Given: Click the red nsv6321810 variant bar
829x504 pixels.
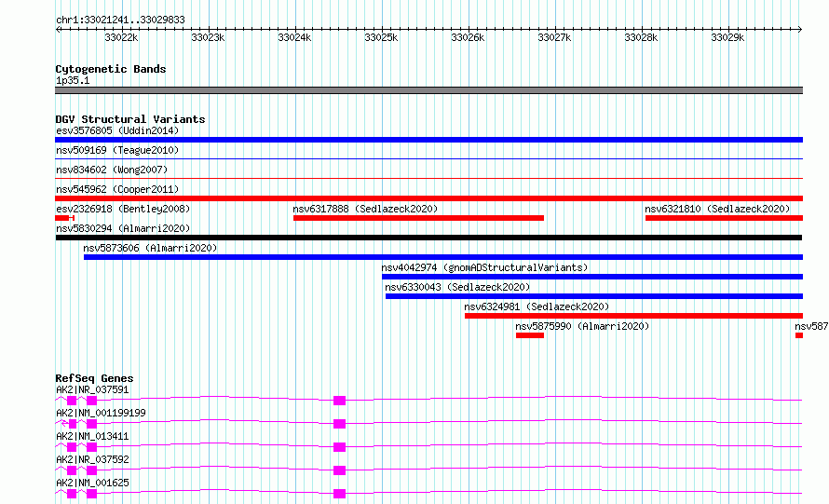Looking at the screenshot, I should coord(725,218).
